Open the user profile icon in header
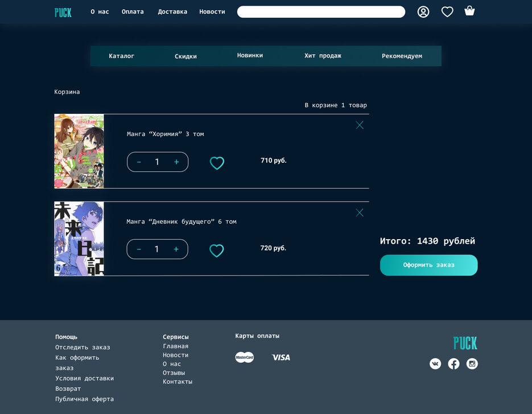This screenshot has width=532, height=414. point(423,12)
